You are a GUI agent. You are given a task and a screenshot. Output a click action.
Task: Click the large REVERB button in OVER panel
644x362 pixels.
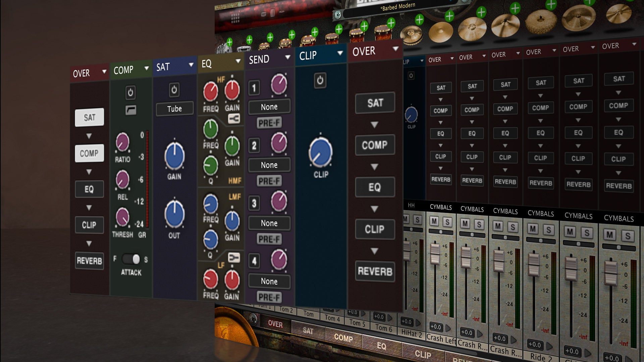(x=375, y=271)
